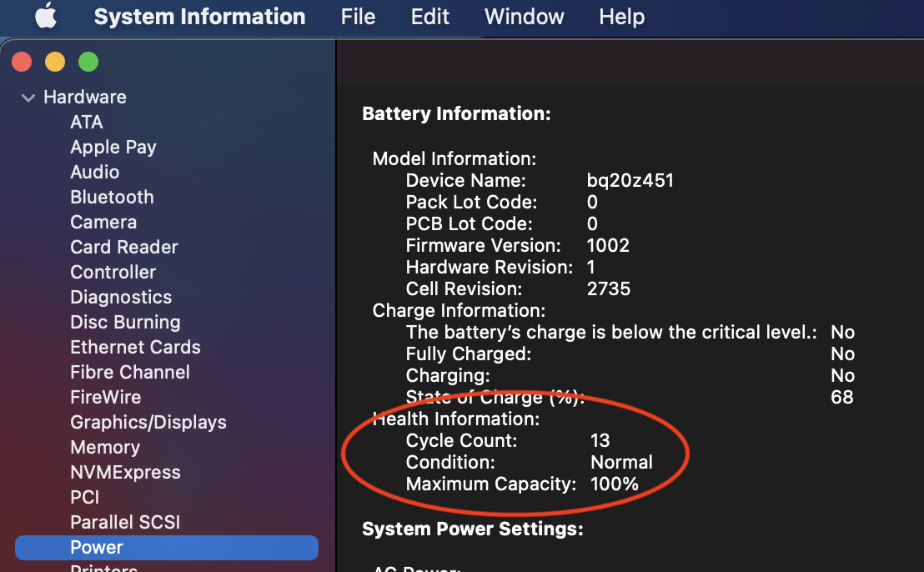The height and width of the screenshot is (572, 924).
Task: Click the yellow minimize window button
Action: pyautogui.click(x=55, y=62)
